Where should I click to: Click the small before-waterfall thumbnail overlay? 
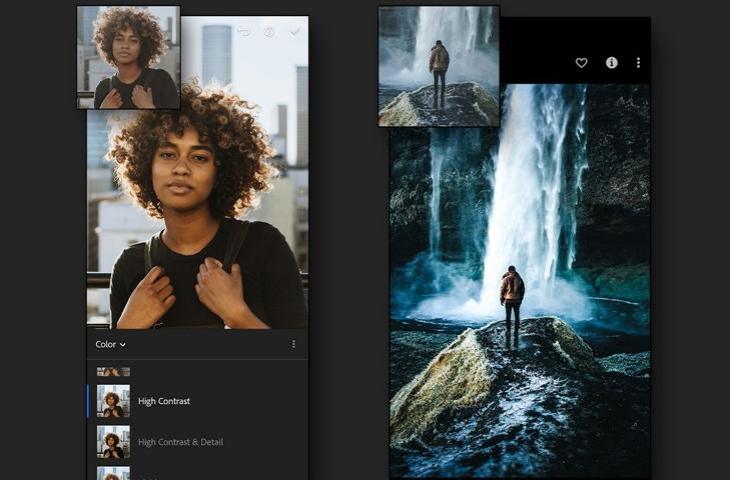tap(439, 66)
